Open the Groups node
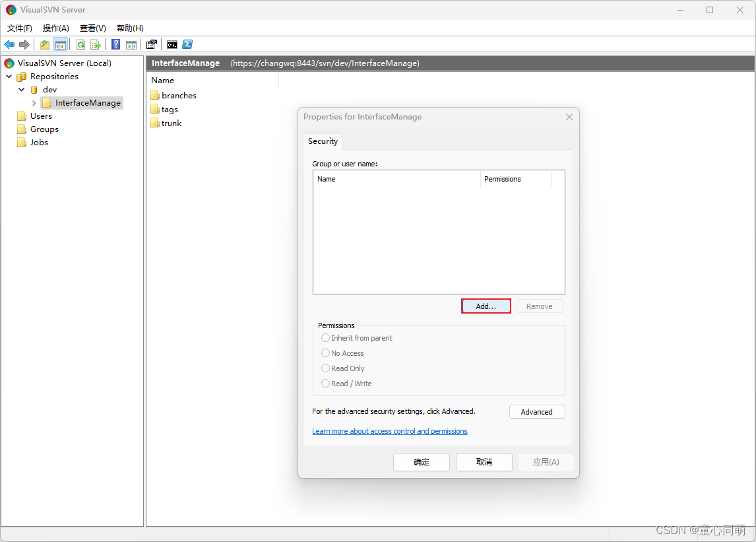 pos(44,129)
